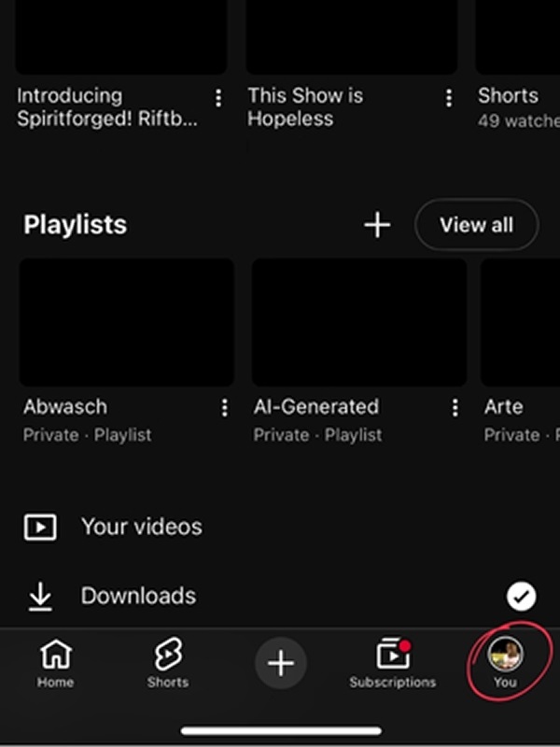Image resolution: width=560 pixels, height=747 pixels.
Task: Open options menu for Abwasch playlist
Action: [224, 408]
